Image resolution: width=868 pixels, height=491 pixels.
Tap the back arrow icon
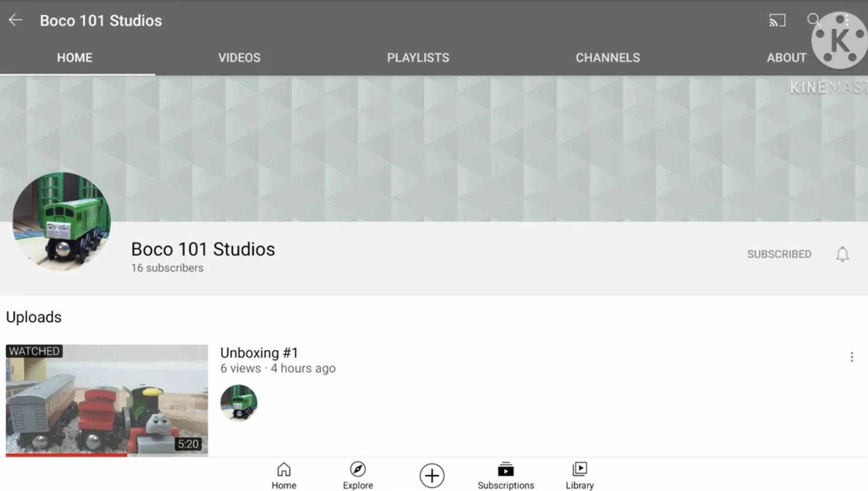tap(15, 20)
